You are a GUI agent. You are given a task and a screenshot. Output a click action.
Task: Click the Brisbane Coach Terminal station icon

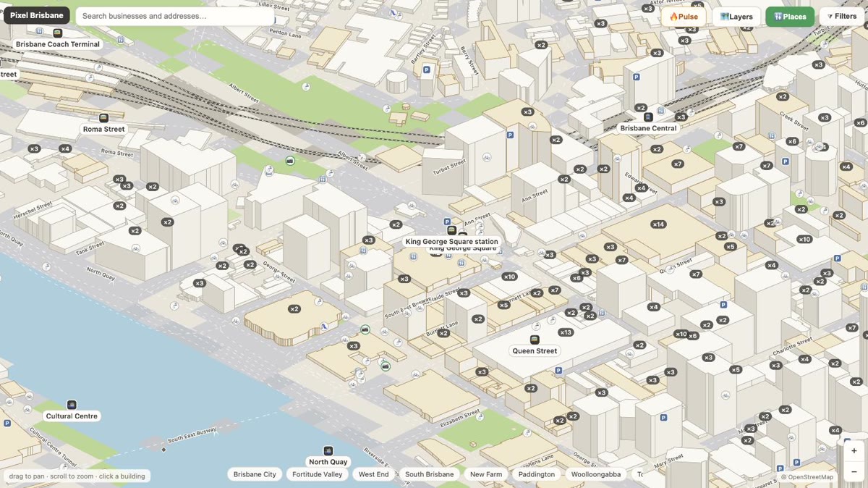58,33
